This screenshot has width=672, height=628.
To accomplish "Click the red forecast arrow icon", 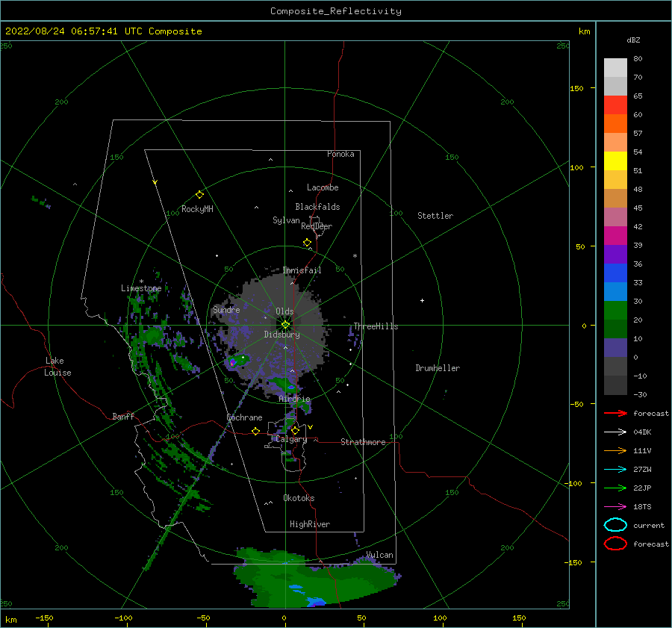I will [615, 413].
